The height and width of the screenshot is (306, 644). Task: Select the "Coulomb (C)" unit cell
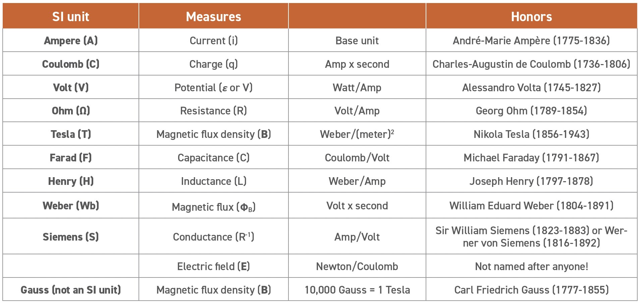pos(71,64)
